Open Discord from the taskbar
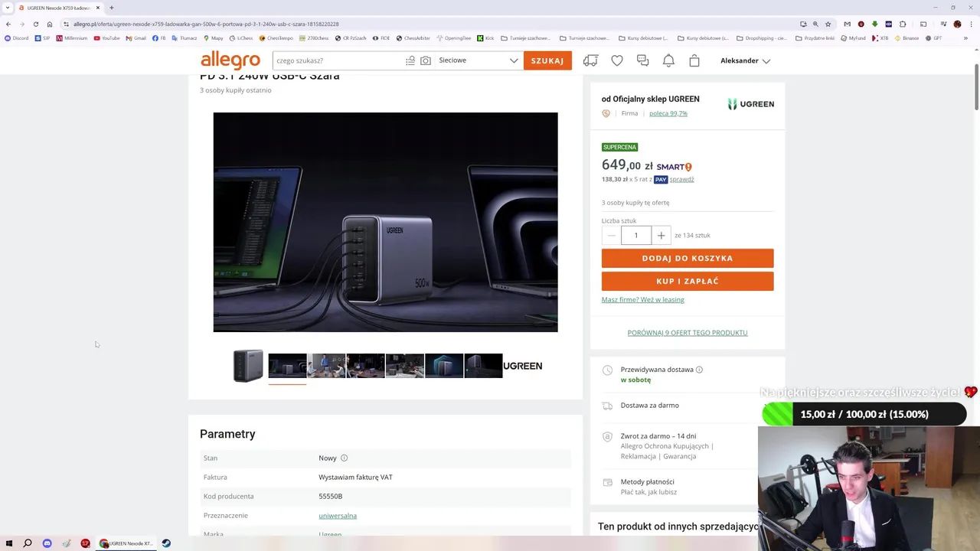The width and height of the screenshot is (980, 551). [x=47, y=543]
